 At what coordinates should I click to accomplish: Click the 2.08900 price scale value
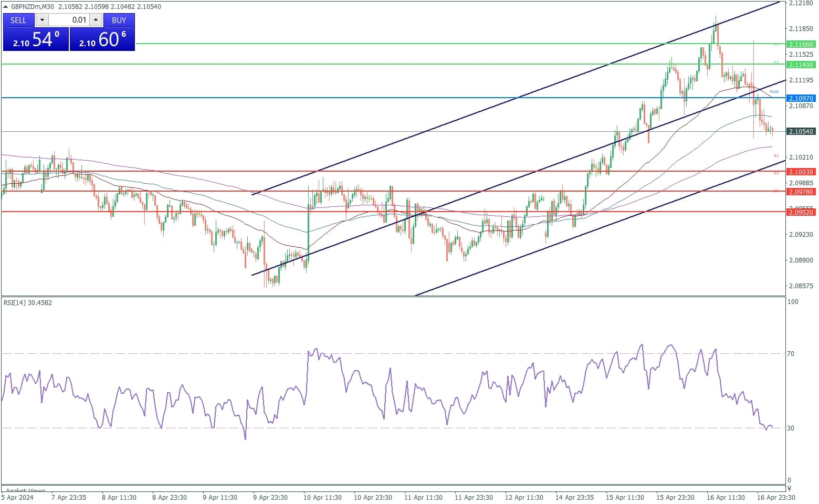click(801, 260)
